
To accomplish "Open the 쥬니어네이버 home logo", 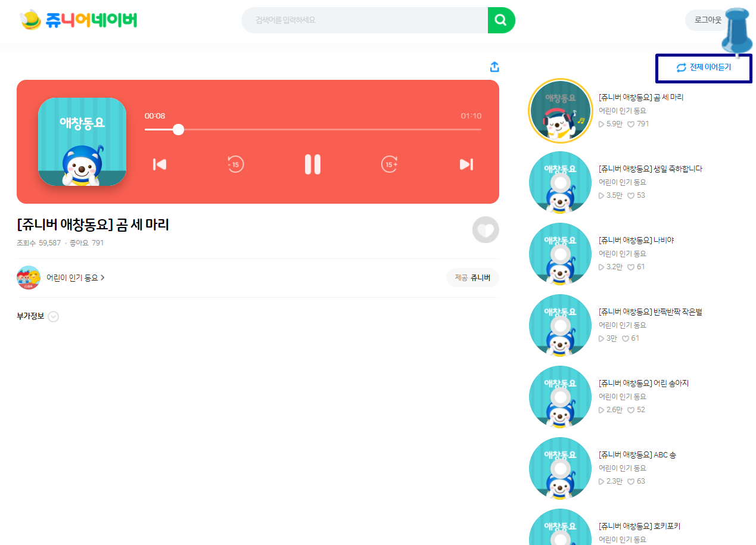I will [x=79, y=20].
